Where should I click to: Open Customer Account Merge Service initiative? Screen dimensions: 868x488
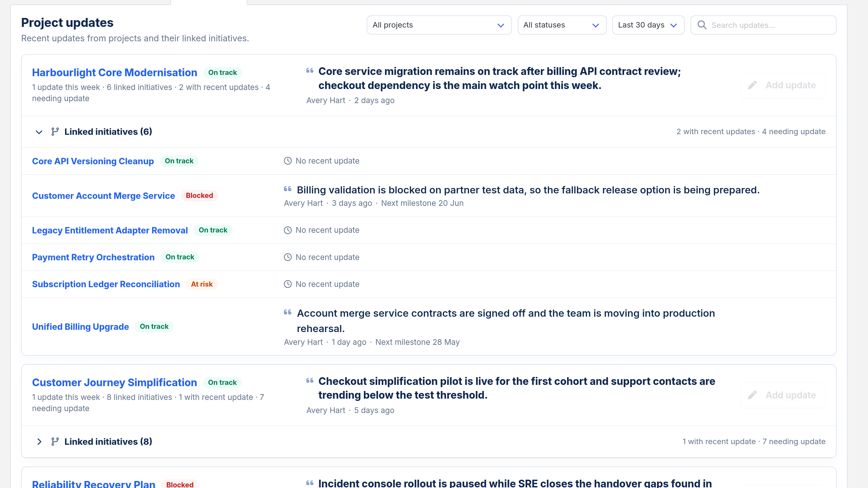coord(104,196)
